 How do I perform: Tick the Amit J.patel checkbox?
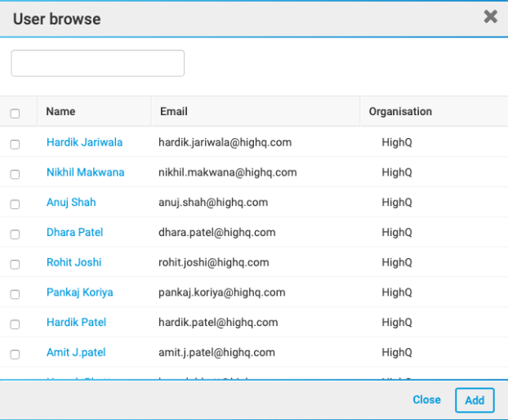coord(15,354)
